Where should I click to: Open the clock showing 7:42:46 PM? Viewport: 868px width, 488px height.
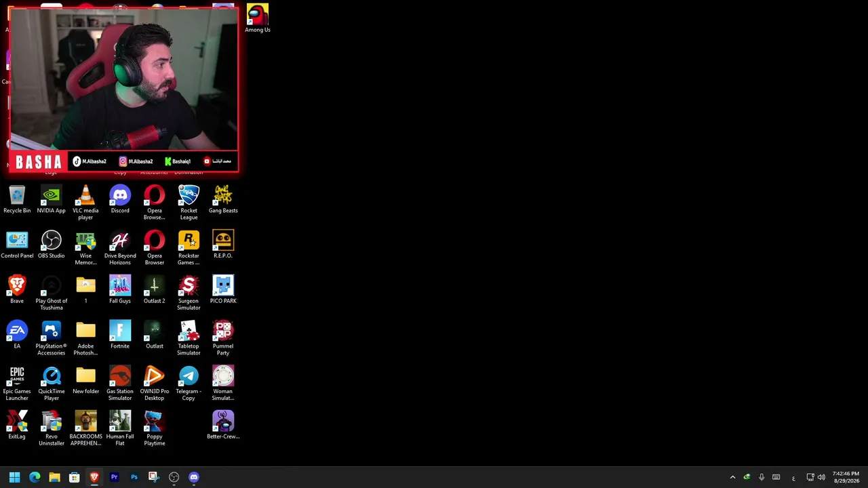coord(846,477)
